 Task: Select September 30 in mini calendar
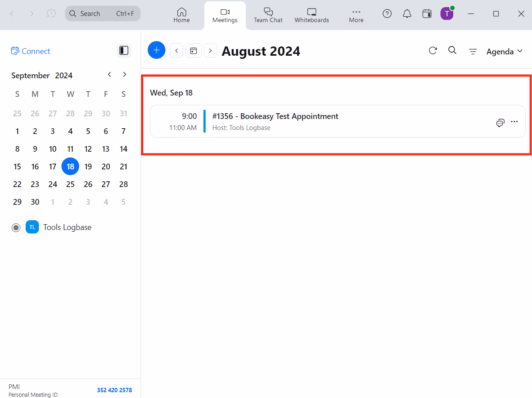[x=35, y=202]
